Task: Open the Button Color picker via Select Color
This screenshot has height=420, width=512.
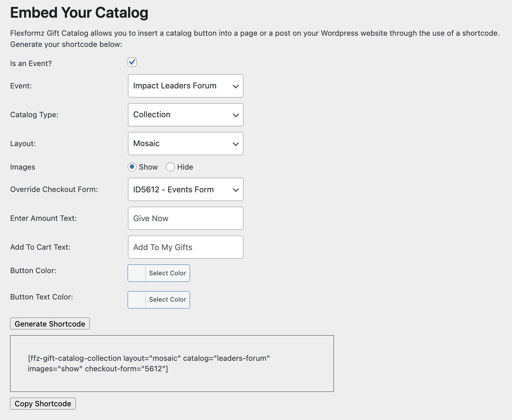Action: pos(167,273)
